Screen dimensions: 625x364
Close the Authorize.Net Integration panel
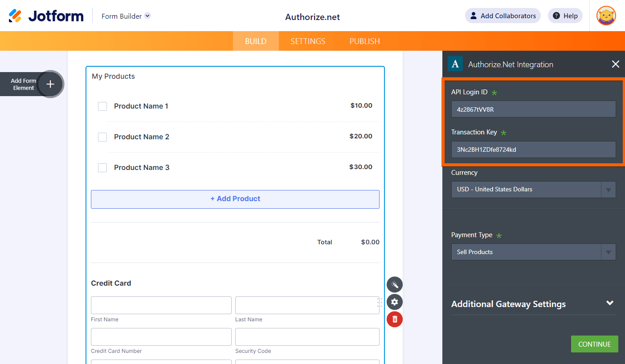click(x=615, y=65)
